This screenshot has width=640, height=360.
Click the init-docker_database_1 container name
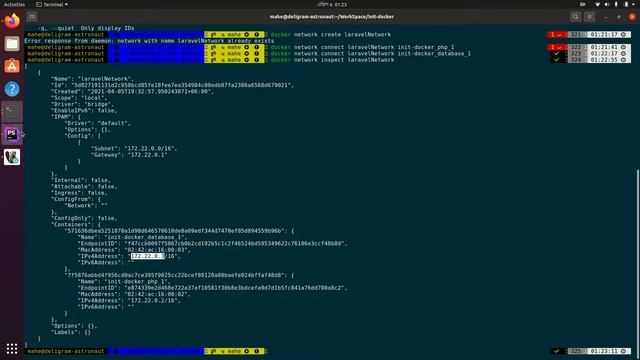click(144, 237)
